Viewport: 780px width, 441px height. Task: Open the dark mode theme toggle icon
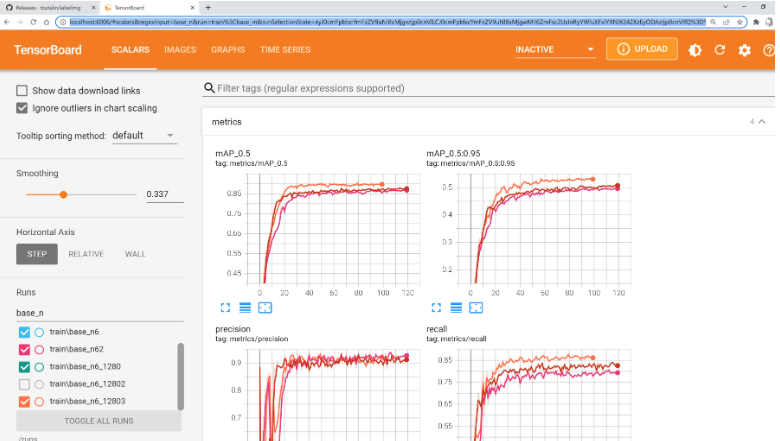[x=695, y=50]
